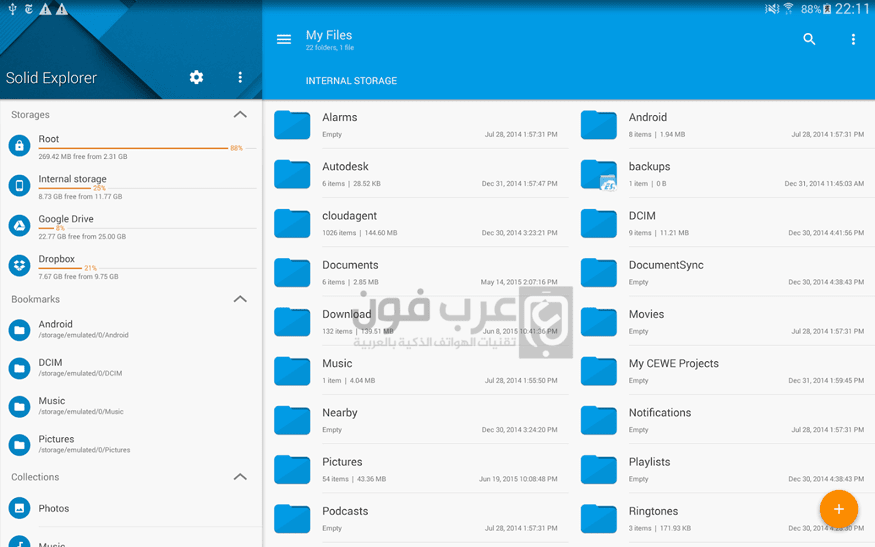Open the DCIM folder icon in file list
Viewport: 875px width, 547px height.
point(598,223)
